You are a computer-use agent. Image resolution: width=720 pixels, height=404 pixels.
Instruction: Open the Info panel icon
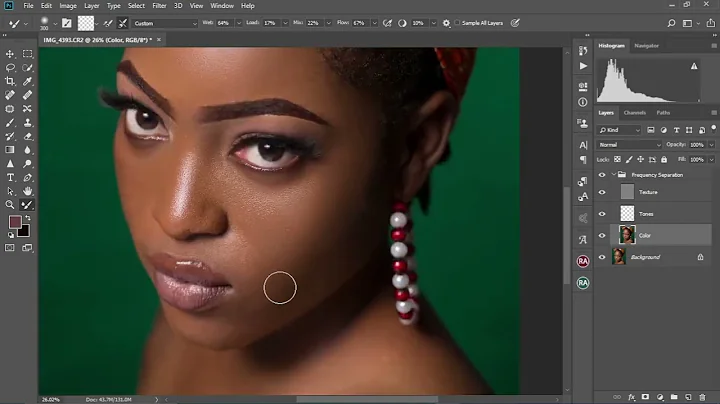[x=583, y=102]
